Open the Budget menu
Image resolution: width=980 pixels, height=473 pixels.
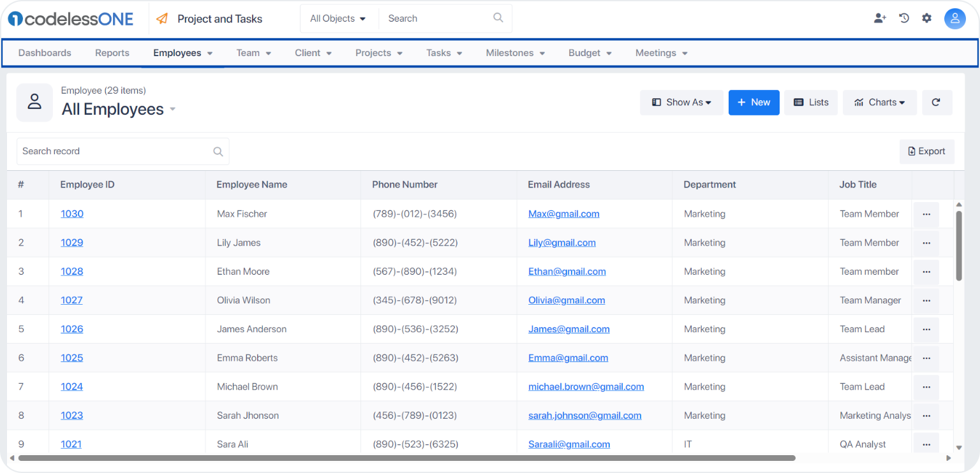pyautogui.click(x=590, y=53)
